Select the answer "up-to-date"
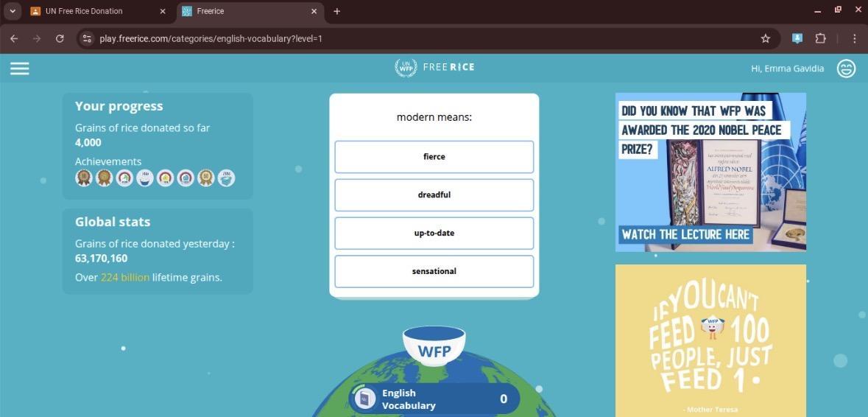 (x=434, y=233)
